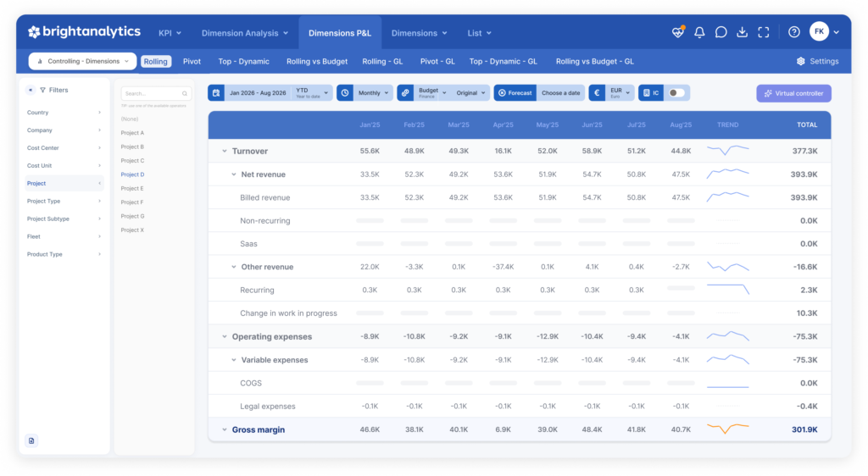
Task: Open the Controlling - Dimensions dropdown
Action: pos(82,61)
